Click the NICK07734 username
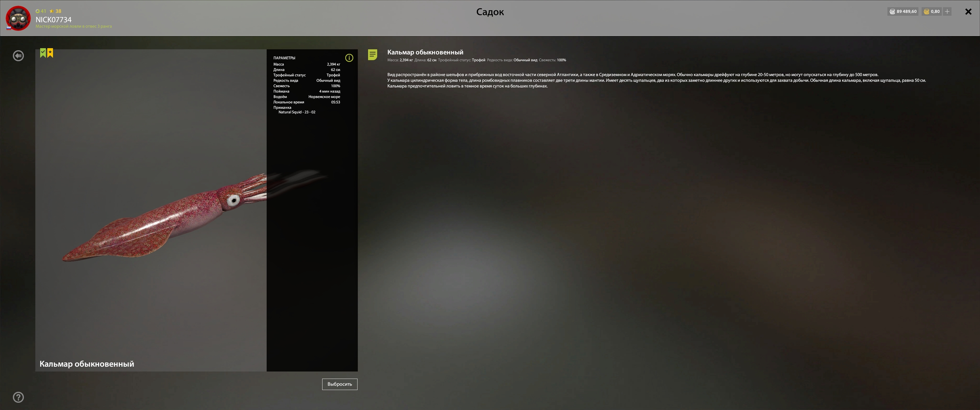Viewport: 980px width, 410px height. pyautogui.click(x=54, y=20)
